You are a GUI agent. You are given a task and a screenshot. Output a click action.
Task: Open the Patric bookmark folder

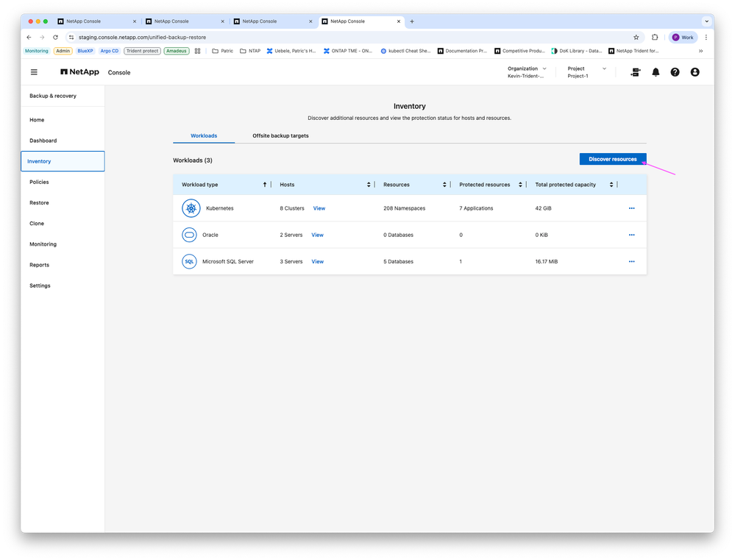point(223,51)
